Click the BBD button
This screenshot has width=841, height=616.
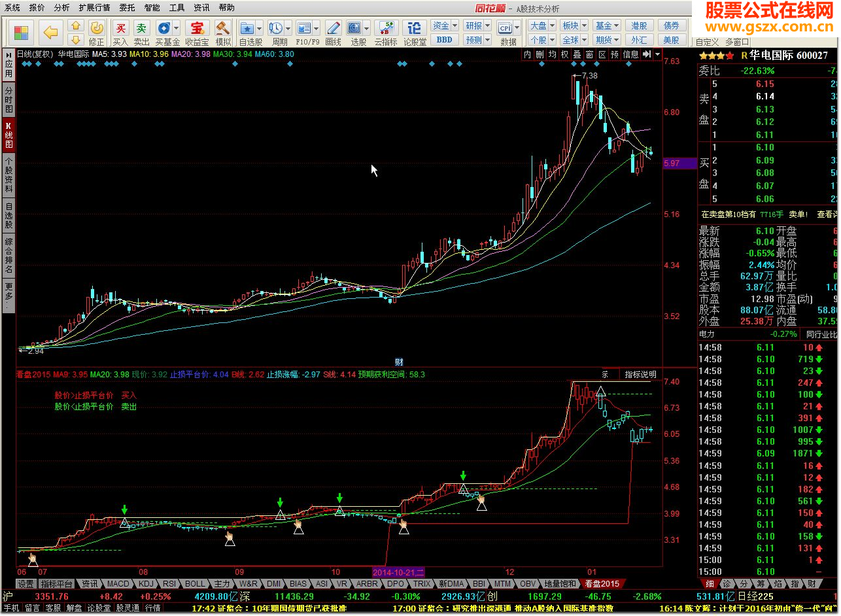click(445, 39)
